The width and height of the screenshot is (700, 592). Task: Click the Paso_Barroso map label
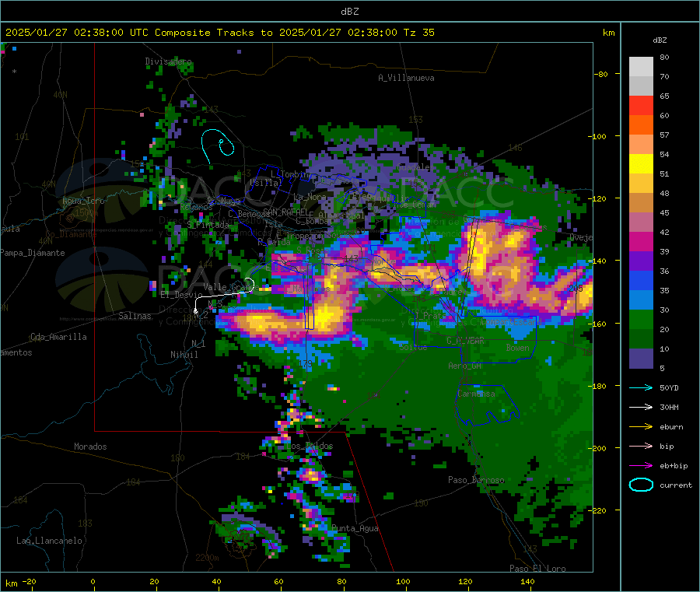pyautogui.click(x=476, y=480)
